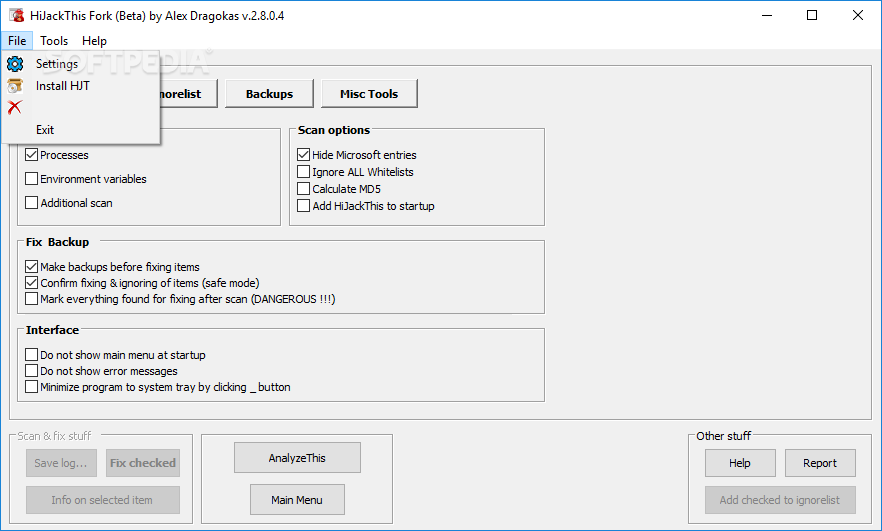Click the HiJackThis app icon in title bar
The width and height of the screenshot is (882, 531).
tap(16, 16)
